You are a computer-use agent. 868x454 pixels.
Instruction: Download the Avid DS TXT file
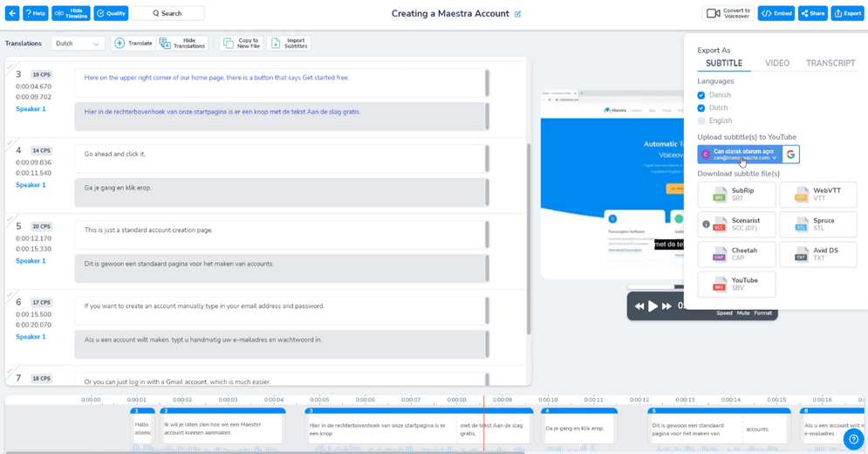[x=818, y=254]
